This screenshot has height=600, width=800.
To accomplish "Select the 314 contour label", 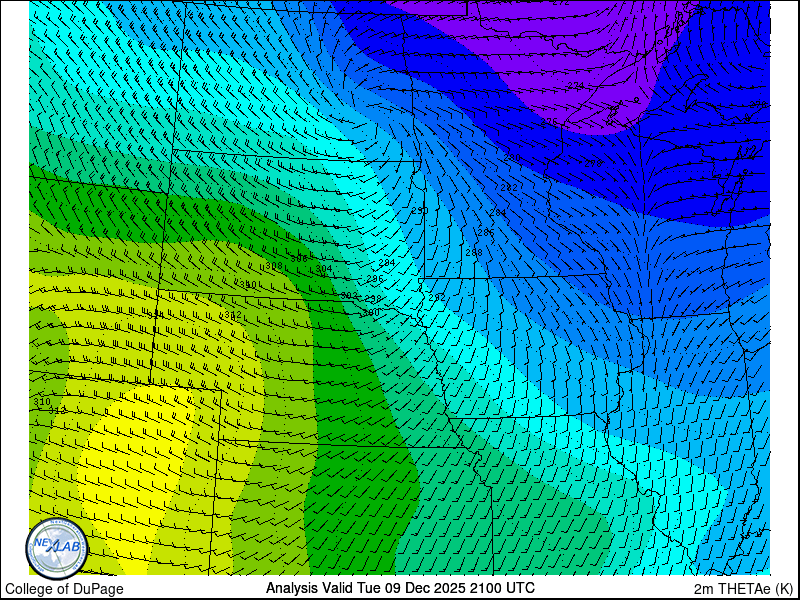I will 156,315.
